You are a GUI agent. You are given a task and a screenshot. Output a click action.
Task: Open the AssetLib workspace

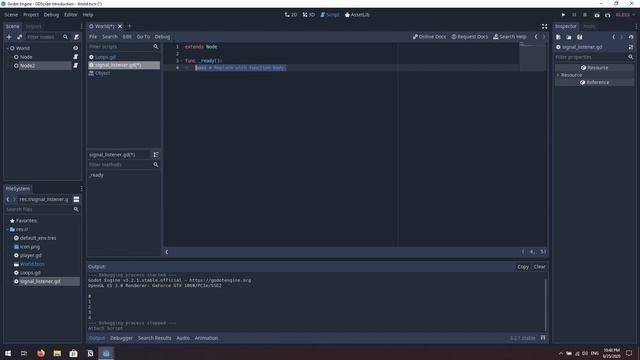(x=357, y=15)
